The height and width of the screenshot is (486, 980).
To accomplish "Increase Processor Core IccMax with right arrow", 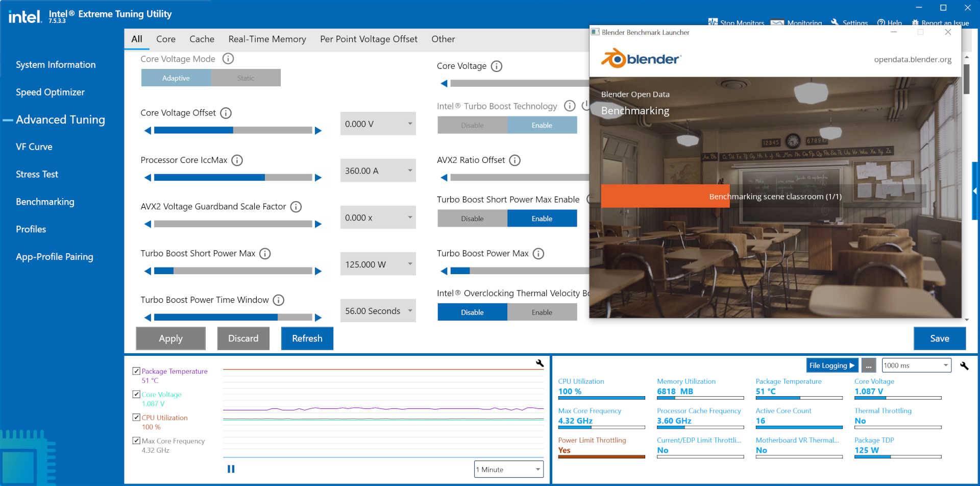I will coord(318,178).
